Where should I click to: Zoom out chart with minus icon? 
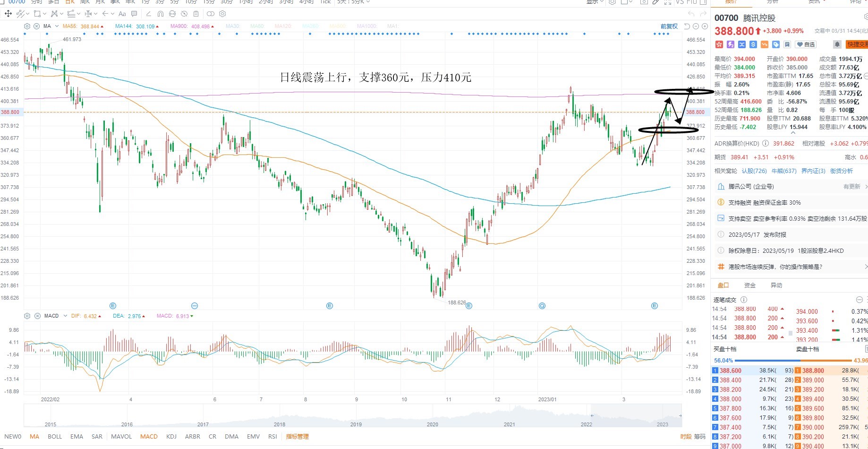point(696,26)
